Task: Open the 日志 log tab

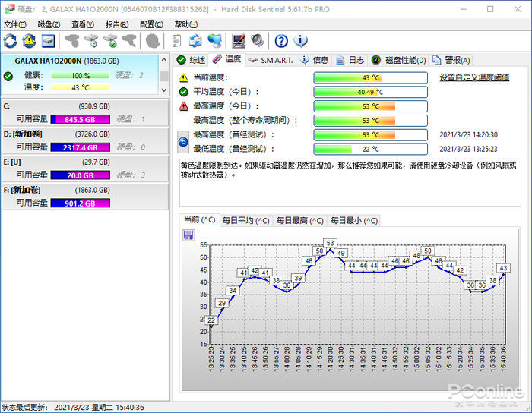Action: click(350, 60)
